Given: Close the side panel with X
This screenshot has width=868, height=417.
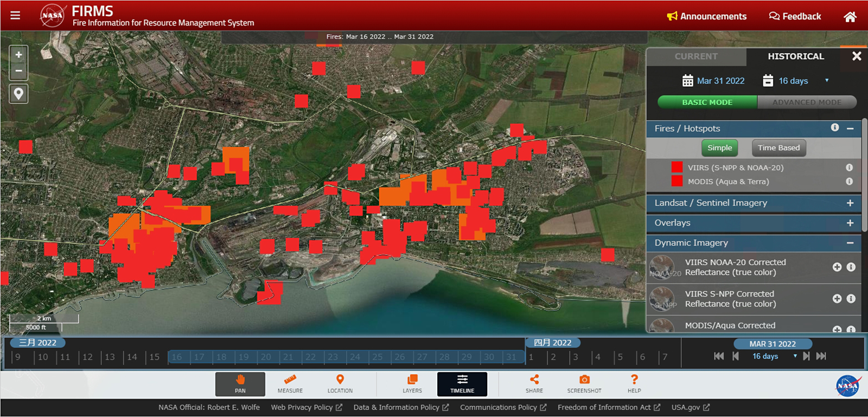Looking at the screenshot, I should [857, 56].
